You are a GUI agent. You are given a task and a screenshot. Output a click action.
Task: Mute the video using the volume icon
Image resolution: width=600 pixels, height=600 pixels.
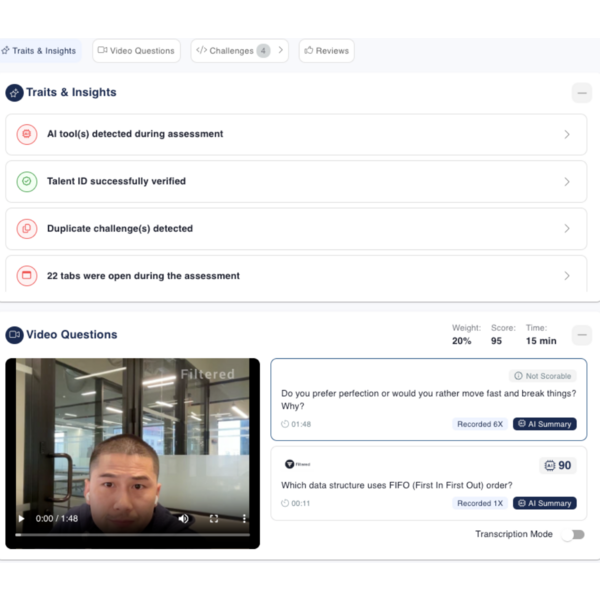pos(183,519)
